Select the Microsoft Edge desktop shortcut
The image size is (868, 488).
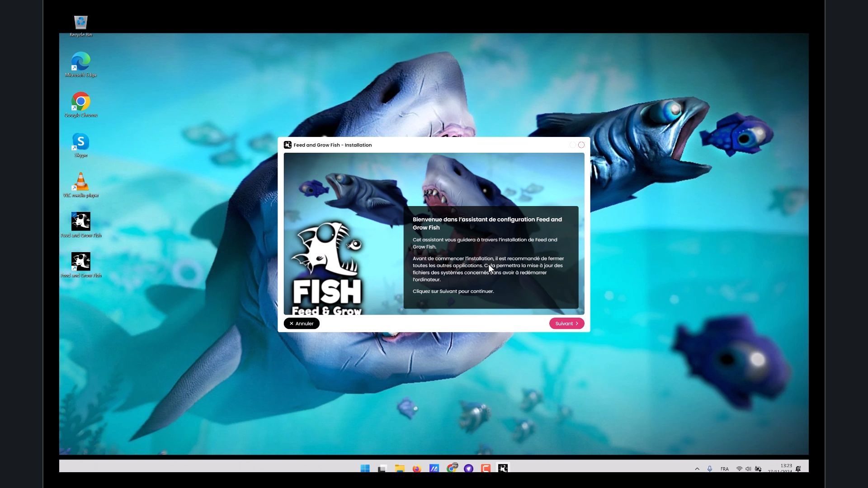(x=81, y=65)
